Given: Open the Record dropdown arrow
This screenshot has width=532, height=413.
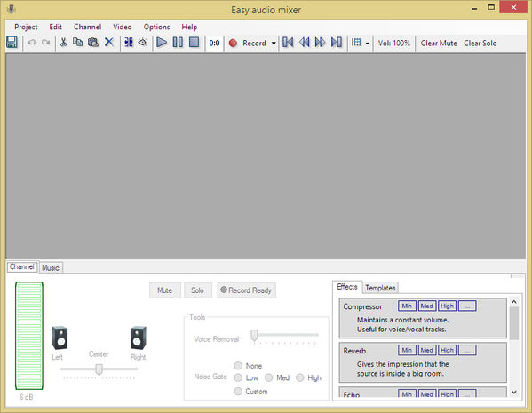Looking at the screenshot, I should click(274, 44).
